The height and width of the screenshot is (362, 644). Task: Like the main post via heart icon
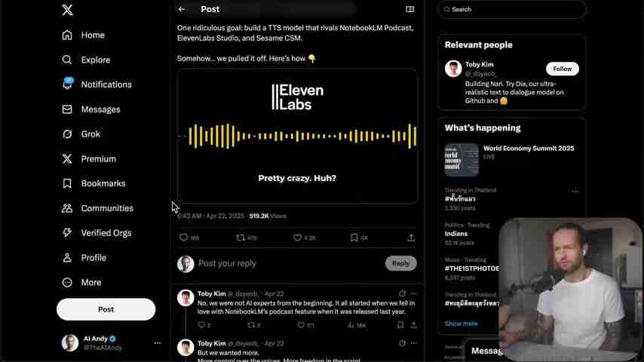pyautogui.click(x=297, y=238)
